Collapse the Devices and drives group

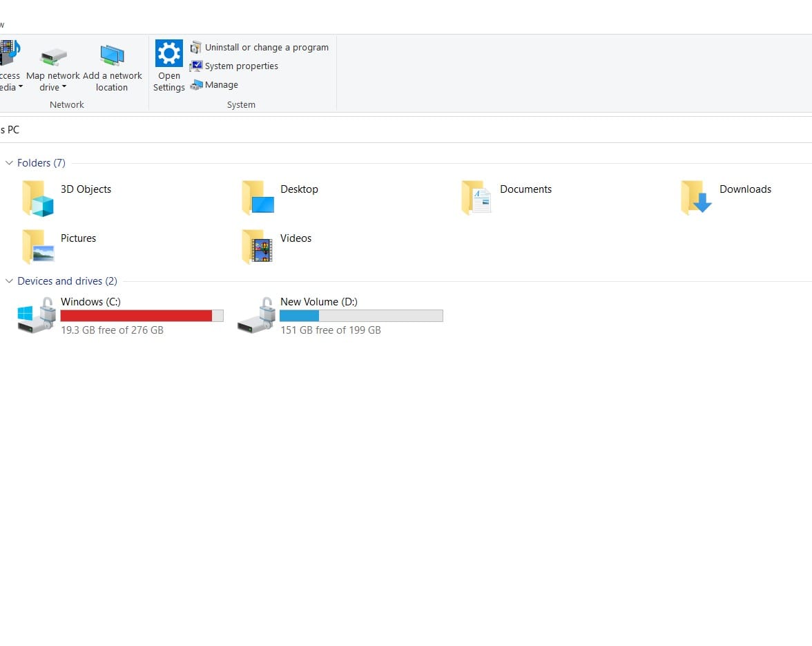9,281
